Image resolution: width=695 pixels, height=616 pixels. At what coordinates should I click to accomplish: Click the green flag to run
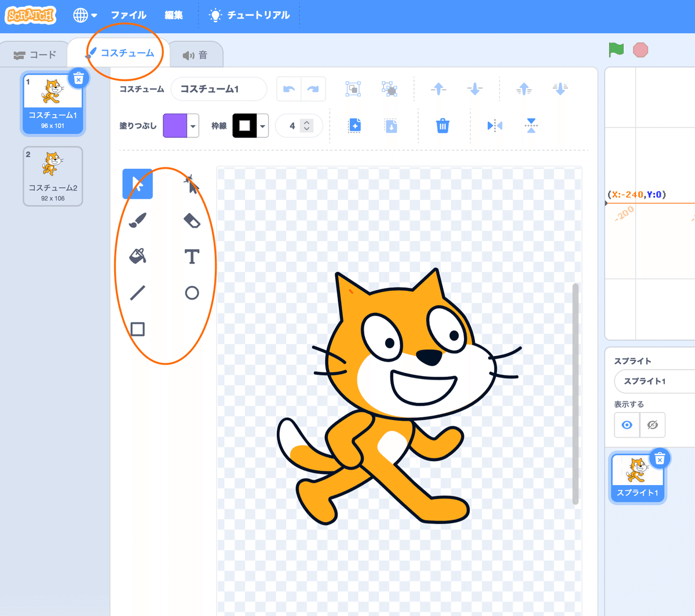pyautogui.click(x=616, y=50)
